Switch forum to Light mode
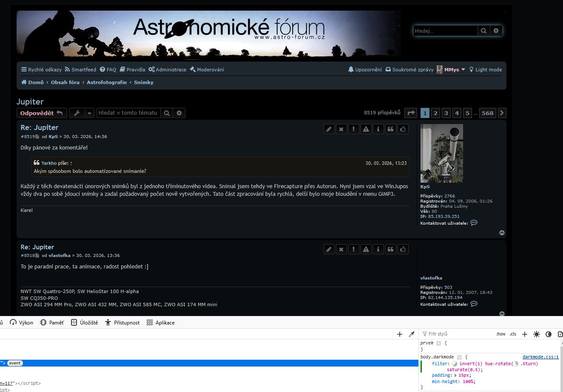Screen dimensions: 563x392 click(x=486, y=70)
